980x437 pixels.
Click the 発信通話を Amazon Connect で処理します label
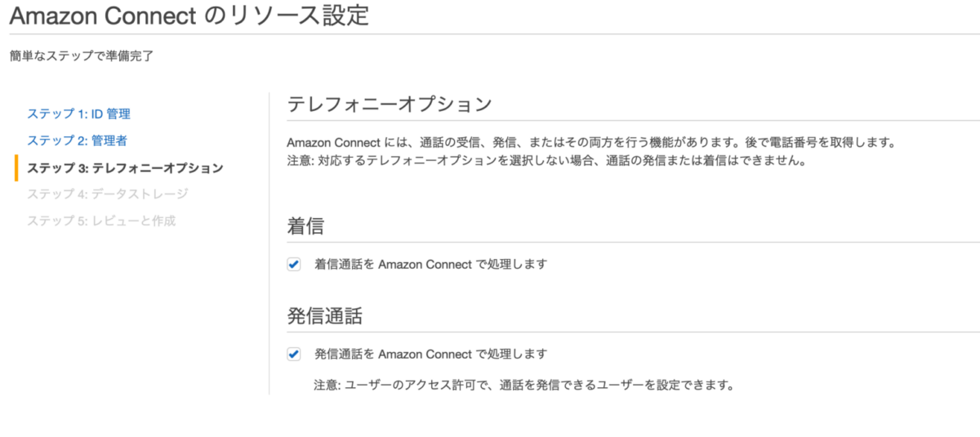tap(430, 355)
